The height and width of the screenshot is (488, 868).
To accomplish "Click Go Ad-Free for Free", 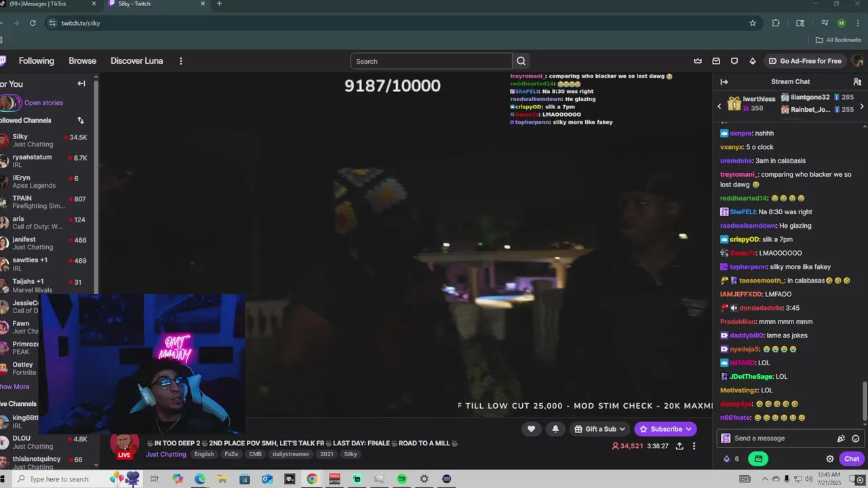I will point(805,61).
